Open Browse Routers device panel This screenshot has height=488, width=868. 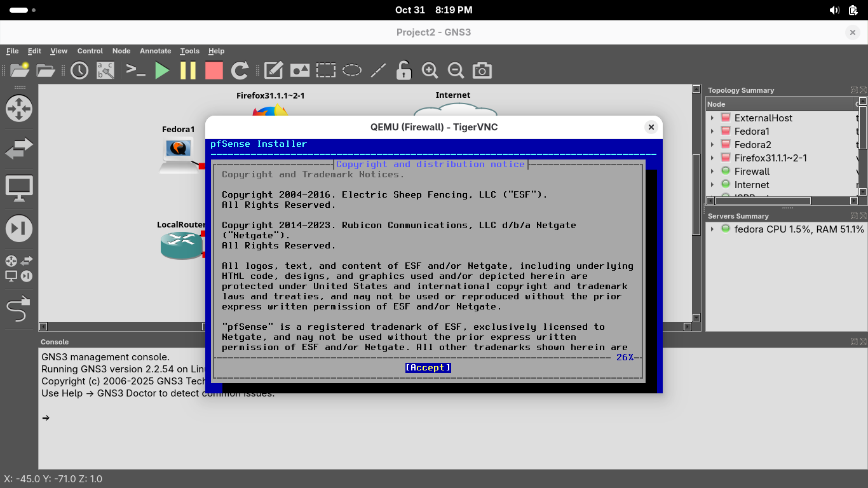[18, 109]
